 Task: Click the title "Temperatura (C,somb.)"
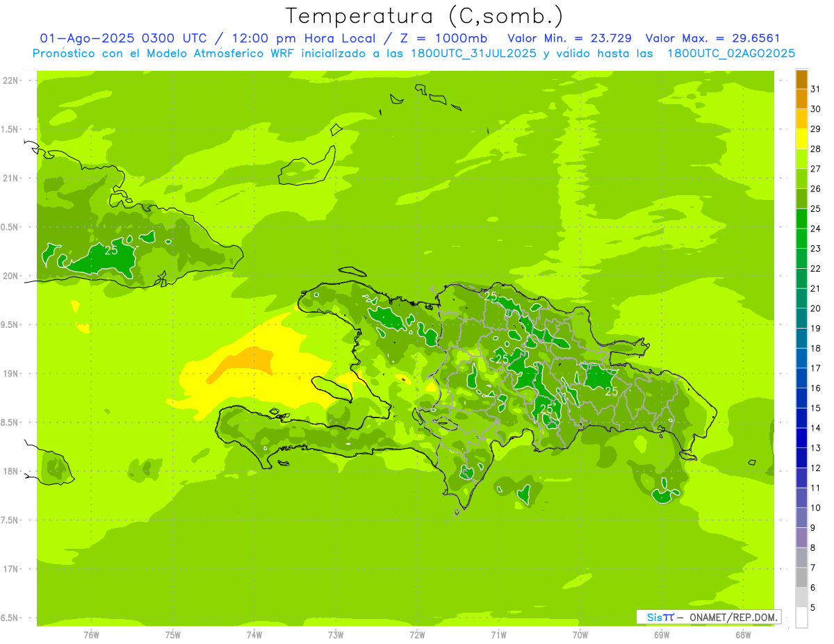coord(425,16)
